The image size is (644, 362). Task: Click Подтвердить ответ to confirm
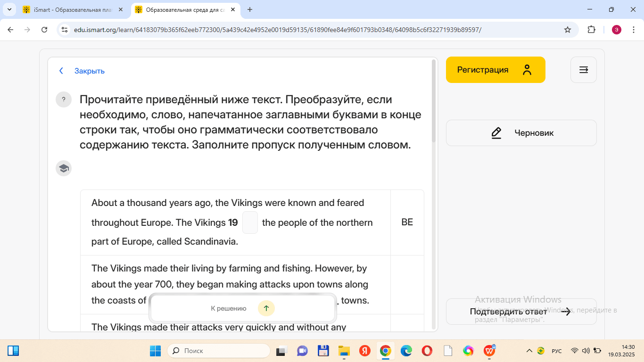[521, 312]
